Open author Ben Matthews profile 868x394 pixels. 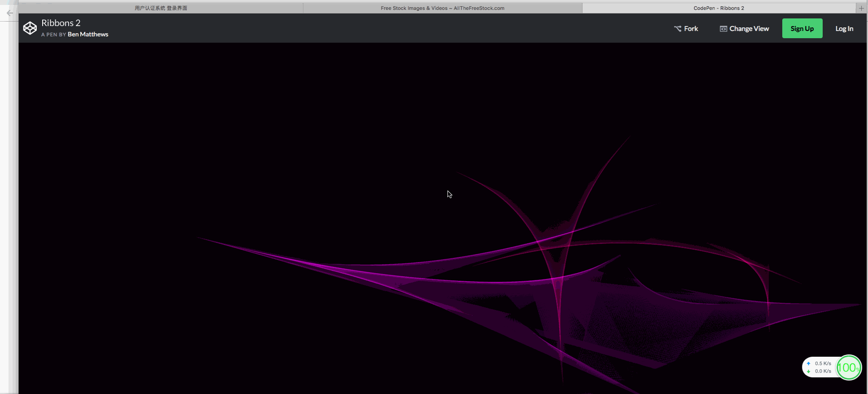(x=88, y=34)
